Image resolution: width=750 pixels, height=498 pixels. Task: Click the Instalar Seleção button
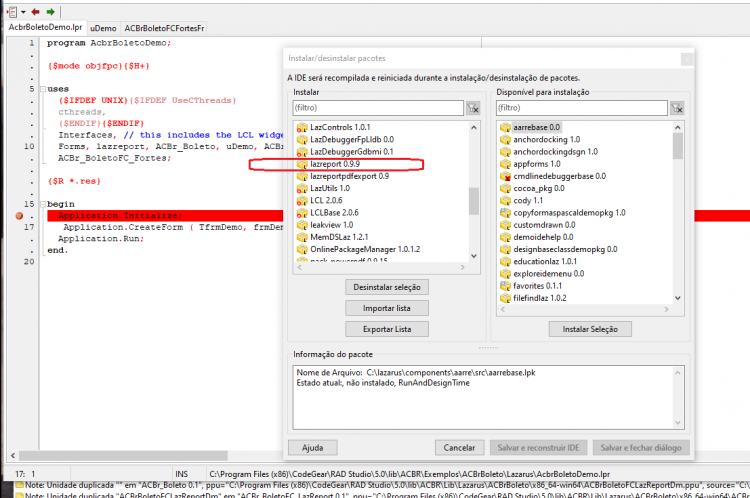coord(590,329)
